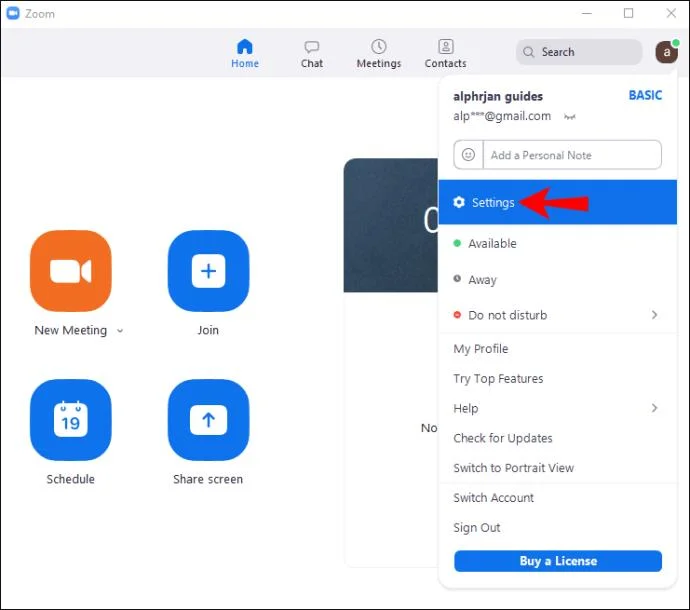Click the Zoom logo in title bar
690x610 pixels.
coord(13,13)
